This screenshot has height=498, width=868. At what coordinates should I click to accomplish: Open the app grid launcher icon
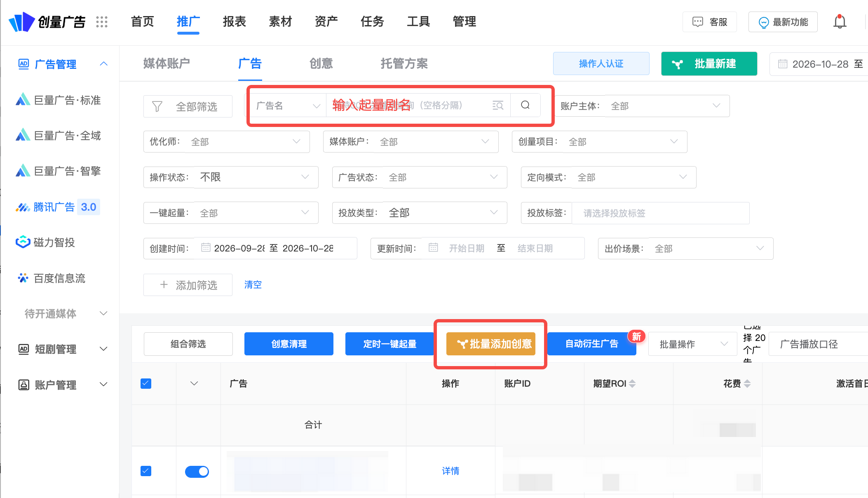(101, 22)
